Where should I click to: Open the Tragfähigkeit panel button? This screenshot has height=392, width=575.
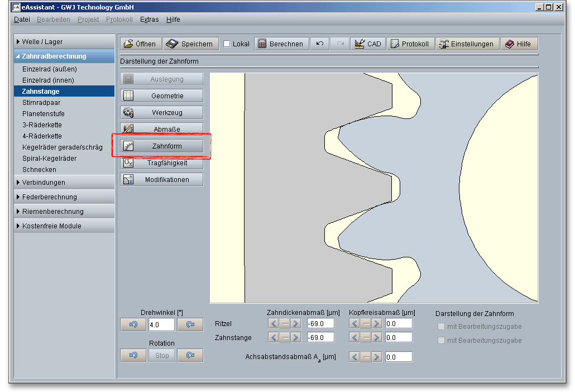pyautogui.click(x=162, y=163)
